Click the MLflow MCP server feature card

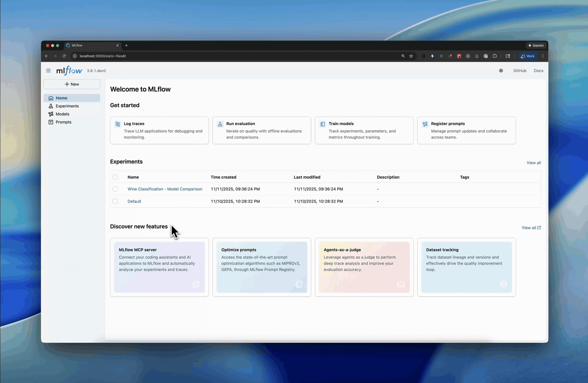(x=159, y=267)
